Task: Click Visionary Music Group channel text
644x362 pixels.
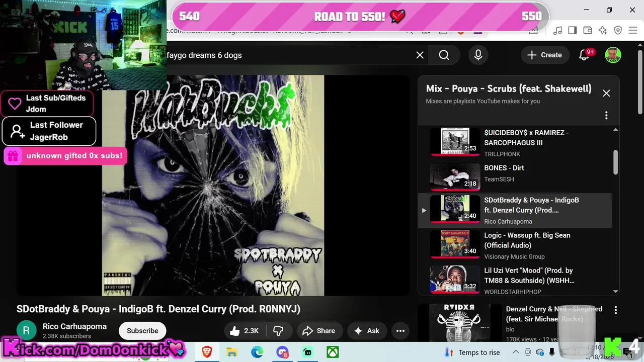Action: click(x=514, y=257)
